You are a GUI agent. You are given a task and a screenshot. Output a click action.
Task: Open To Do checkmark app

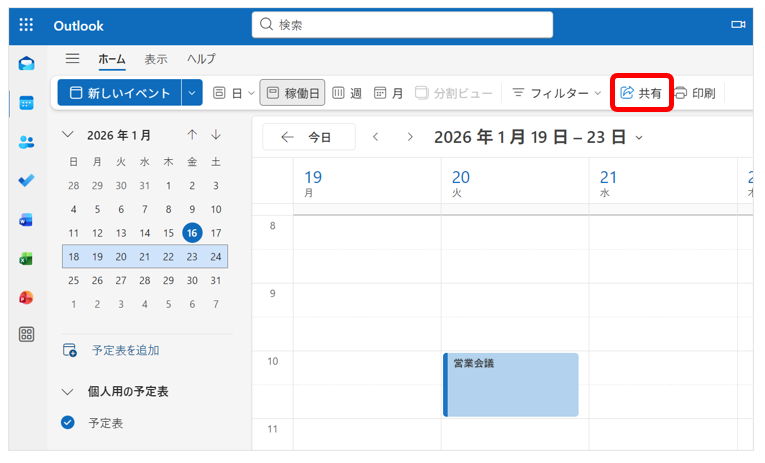click(x=26, y=181)
